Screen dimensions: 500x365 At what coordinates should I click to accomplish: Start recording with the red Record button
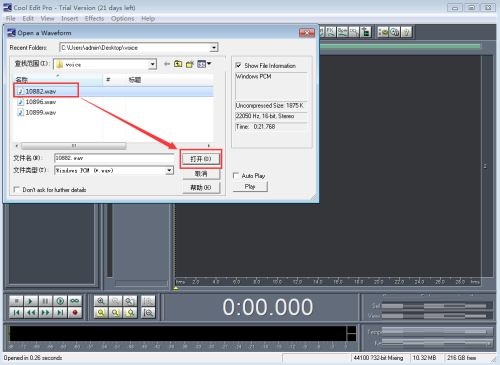click(x=75, y=313)
